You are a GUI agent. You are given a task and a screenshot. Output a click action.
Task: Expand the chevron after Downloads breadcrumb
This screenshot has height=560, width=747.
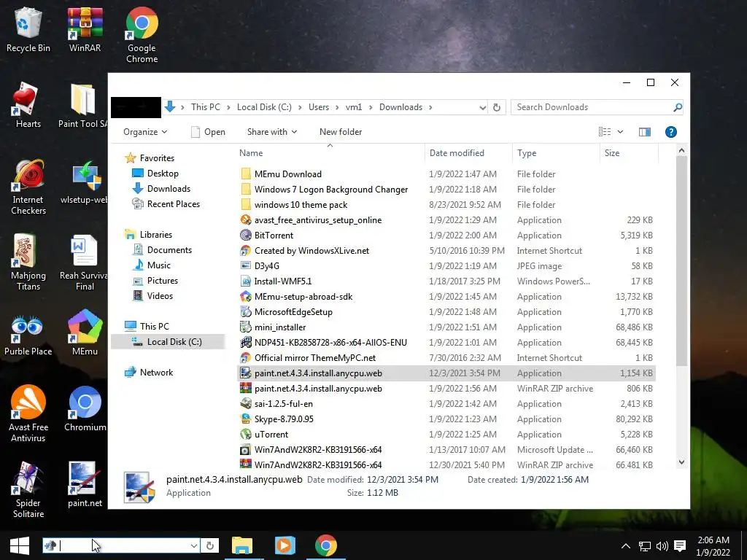[430, 107]
